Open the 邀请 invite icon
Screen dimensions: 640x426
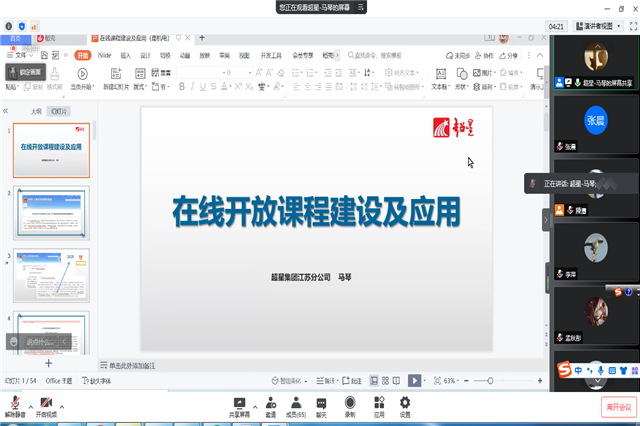point(270,402)
